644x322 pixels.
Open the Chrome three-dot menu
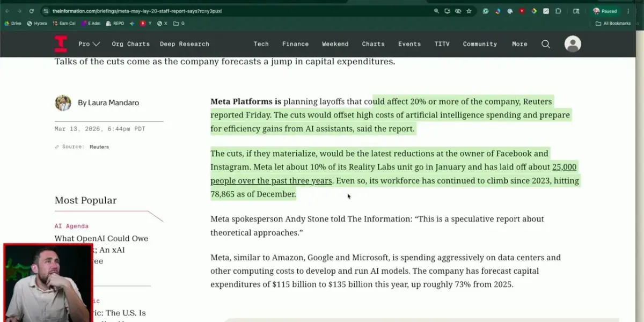(628, 11)
